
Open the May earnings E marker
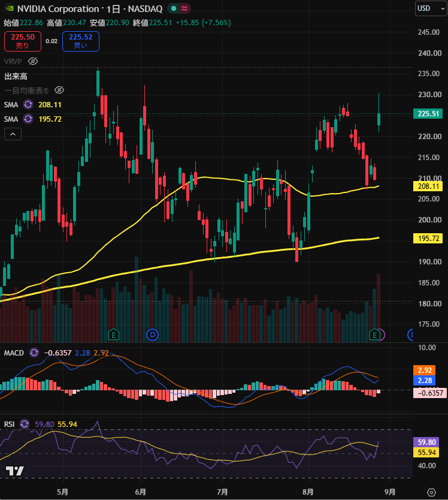[x=114, y=335]
